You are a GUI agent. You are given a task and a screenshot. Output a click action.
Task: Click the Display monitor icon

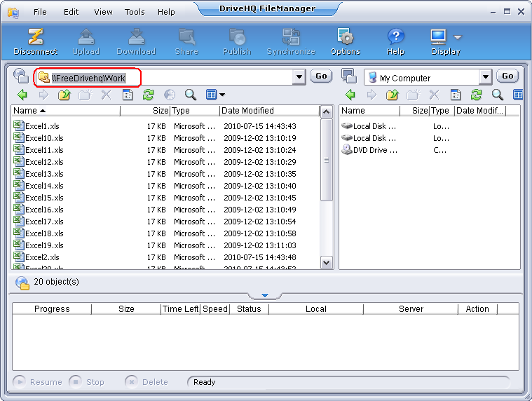tap(439, 36)
